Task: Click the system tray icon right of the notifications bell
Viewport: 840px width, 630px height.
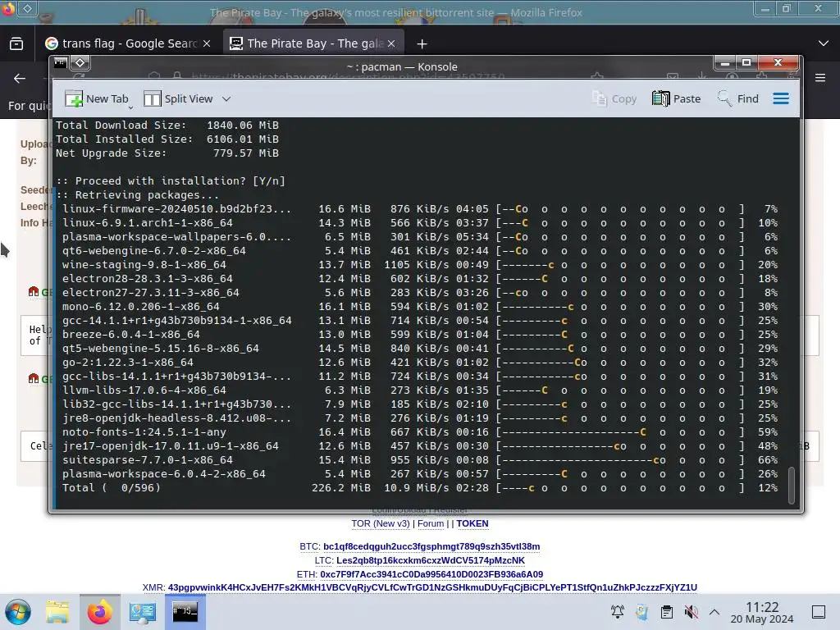Action: (641, 612)
